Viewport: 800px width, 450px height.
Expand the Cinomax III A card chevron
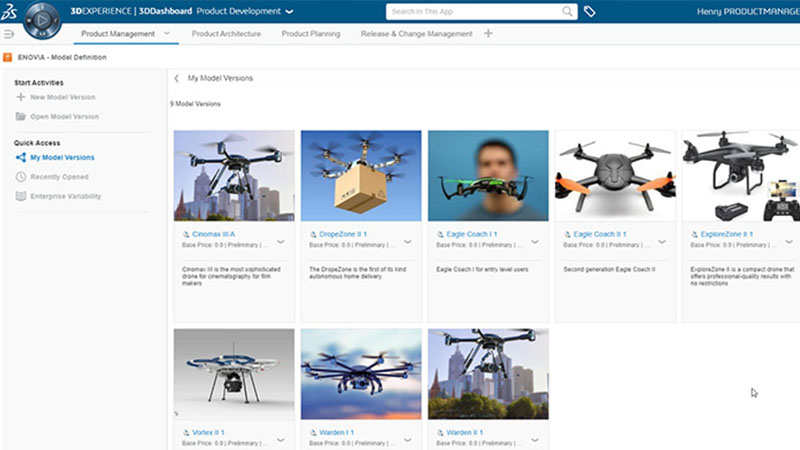click(x=281, y=241)
